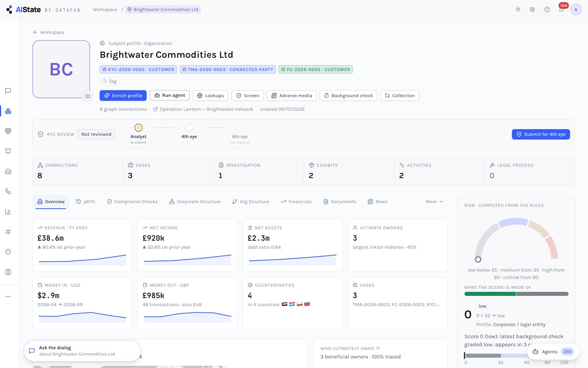This screenshot has width=588, height=368.
Task: Click the camera icon on BC avatar
Action: [x=87, y=96]
